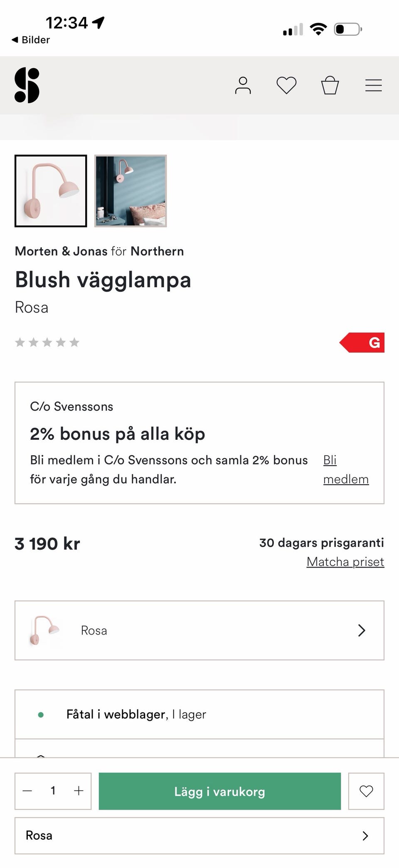399x868 pixels.
Task: Tap the red energy label G badge
Action: (362, 342)
